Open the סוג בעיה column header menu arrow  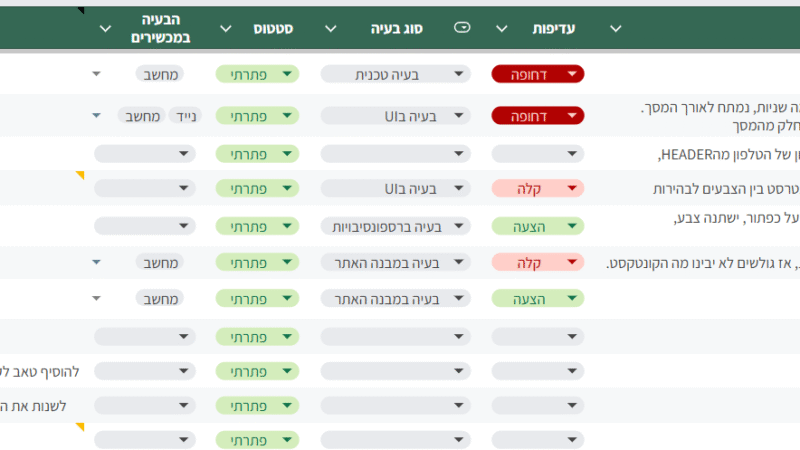point(331,29)
